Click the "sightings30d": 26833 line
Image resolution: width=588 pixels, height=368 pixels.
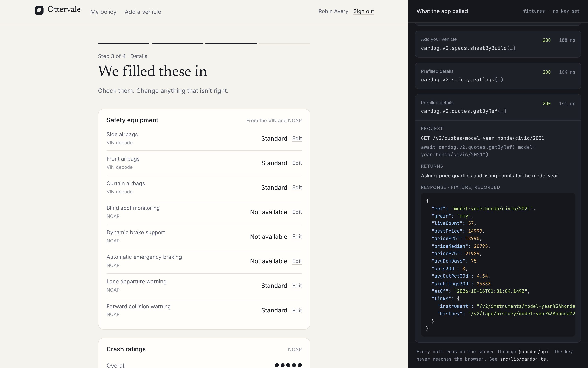(462, 284)
